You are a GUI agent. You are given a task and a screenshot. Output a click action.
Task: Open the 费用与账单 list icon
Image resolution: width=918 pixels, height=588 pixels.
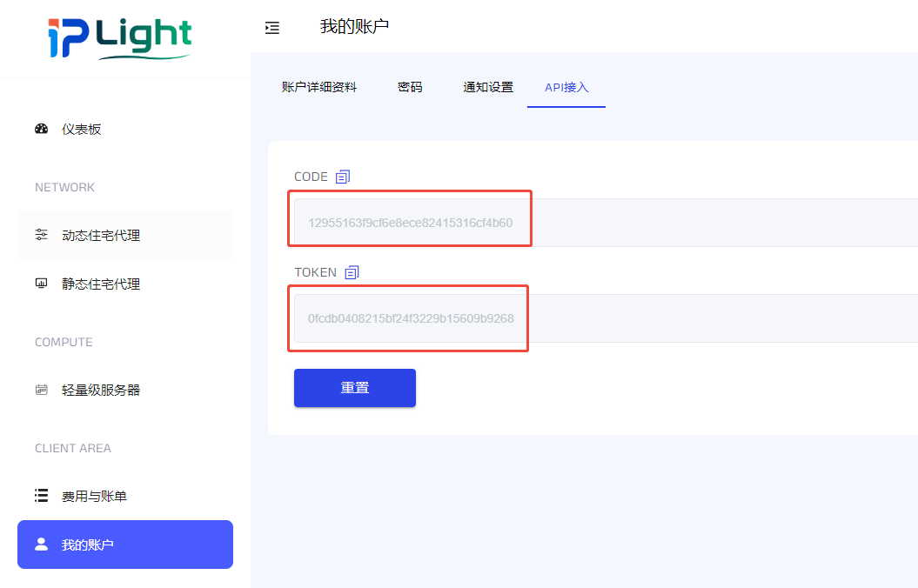point(41,494)
